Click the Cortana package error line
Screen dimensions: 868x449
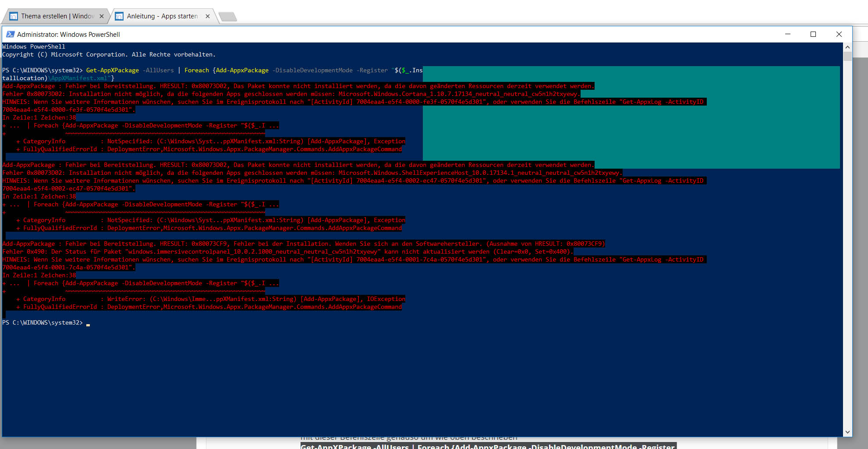point(291,94)
